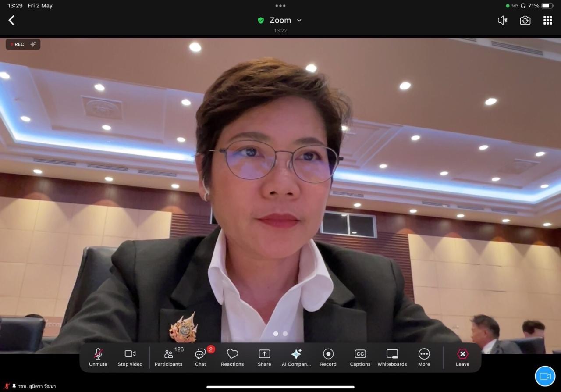Enable closed Captions
Image resolution: width=561 pixels, height=392 pixels.
360,357
